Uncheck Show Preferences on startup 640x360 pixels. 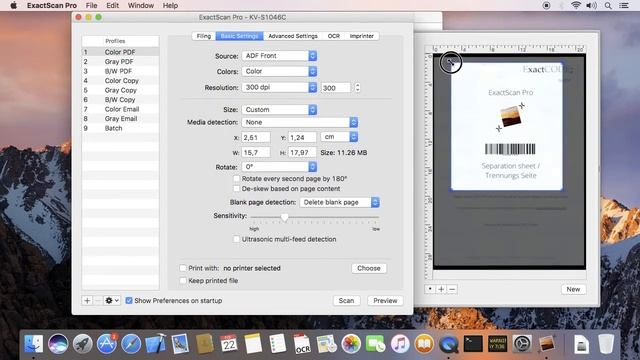click(x=129, y=300)
